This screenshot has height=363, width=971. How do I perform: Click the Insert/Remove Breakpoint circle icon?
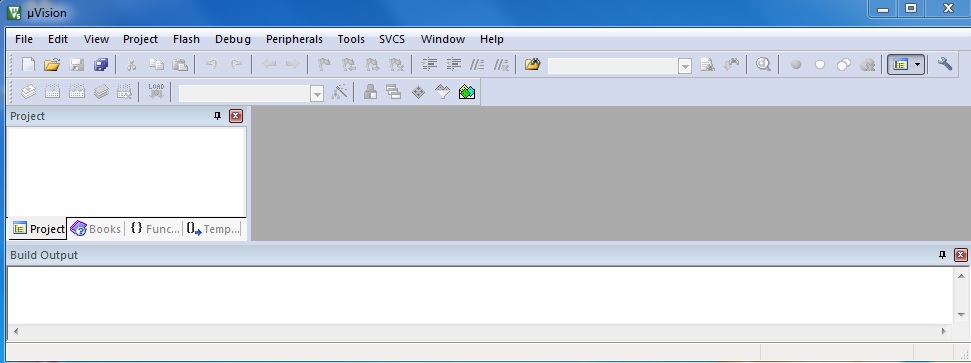pos(796,64)
